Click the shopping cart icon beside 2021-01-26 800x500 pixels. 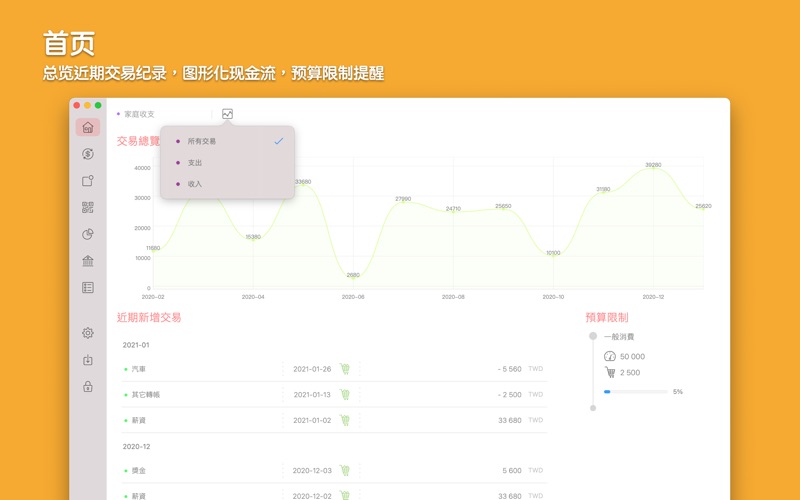pos(345,369)
